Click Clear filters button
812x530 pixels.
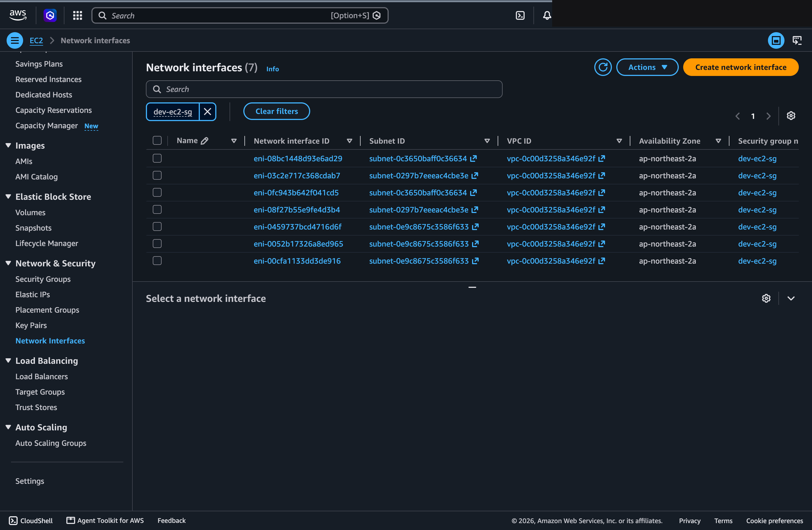click(x=277, y=111)
